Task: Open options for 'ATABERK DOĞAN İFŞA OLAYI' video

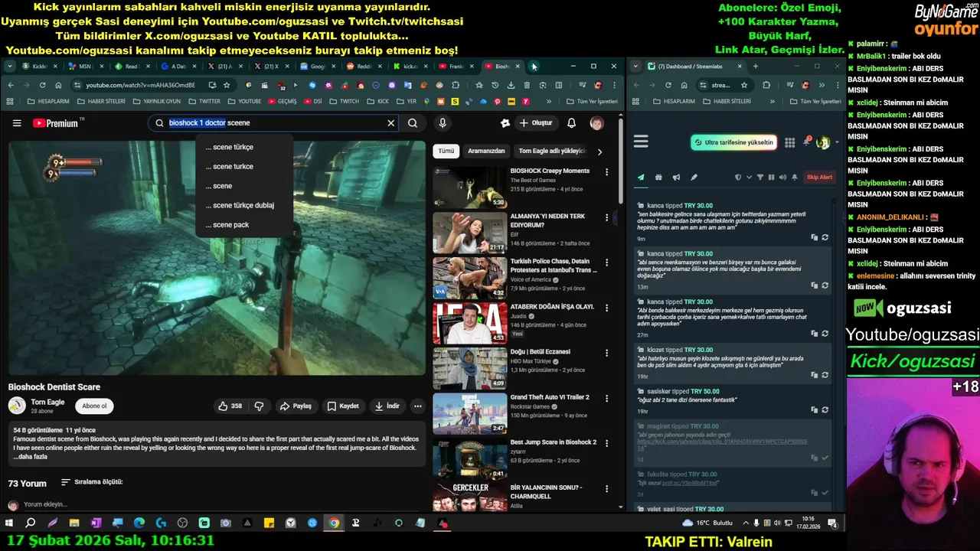Action: point(606,308)
